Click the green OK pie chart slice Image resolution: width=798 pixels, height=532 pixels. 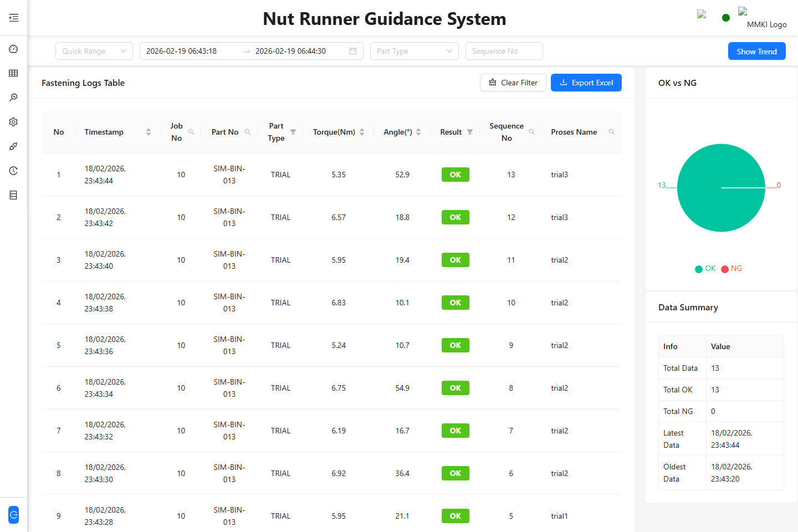(721, 188)
